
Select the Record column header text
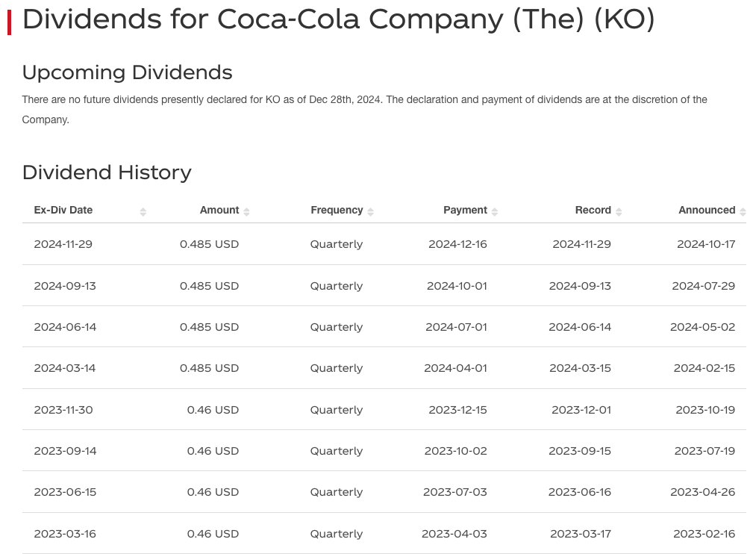click(593, 211)
